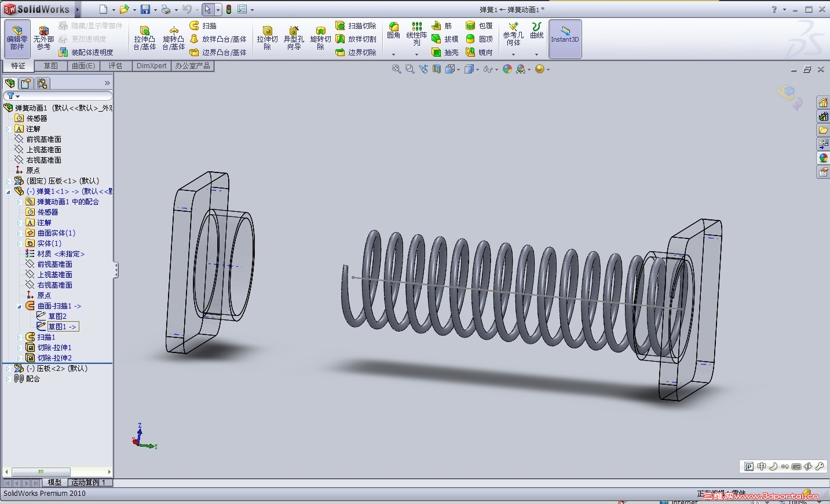Select the 旋转凸台/基体 revolved boss tool
Screen dimensions: 830x504
(173, 38)
